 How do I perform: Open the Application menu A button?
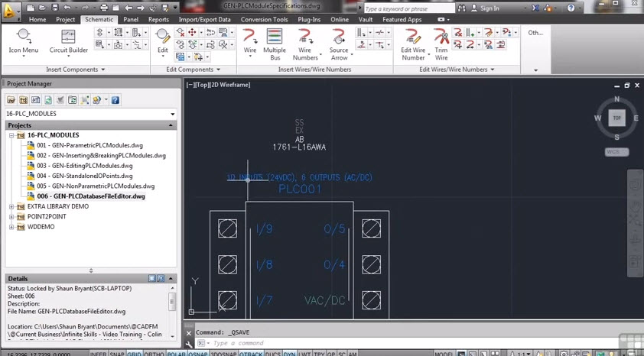10,11
